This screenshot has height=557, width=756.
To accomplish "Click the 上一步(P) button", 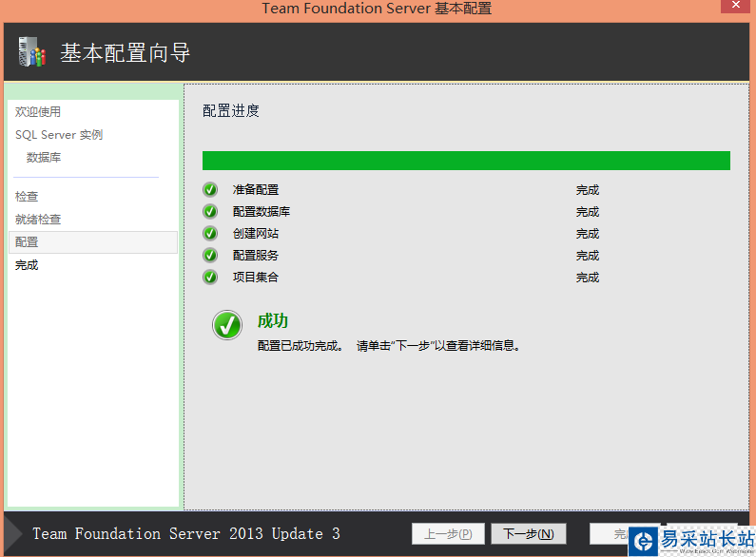I will pyautogui.click(x=448, y=534).
